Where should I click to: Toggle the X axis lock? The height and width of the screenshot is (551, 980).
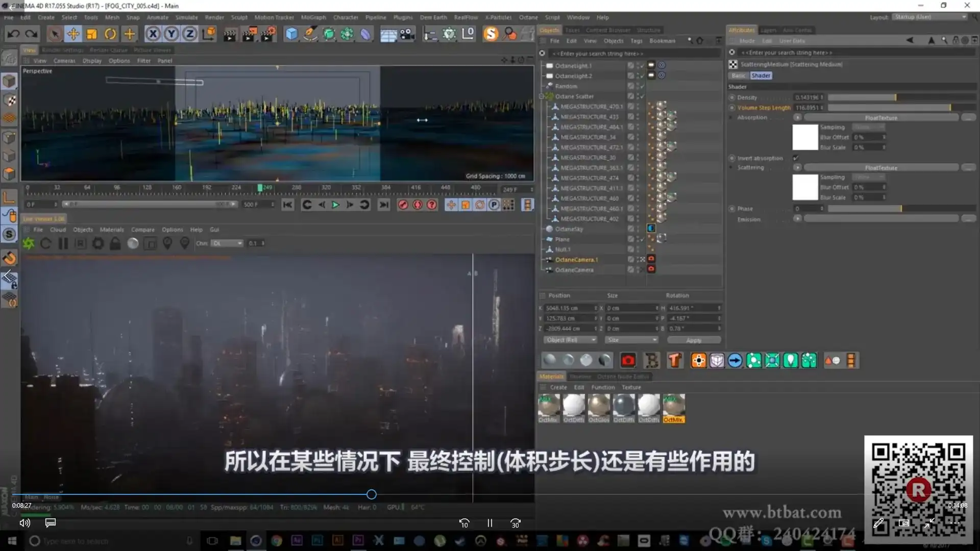tap(153, 34)
